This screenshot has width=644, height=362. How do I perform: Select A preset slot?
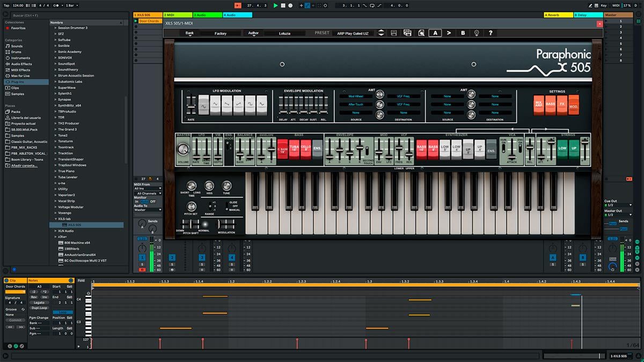pyautogui.click(x=435, y=33)
